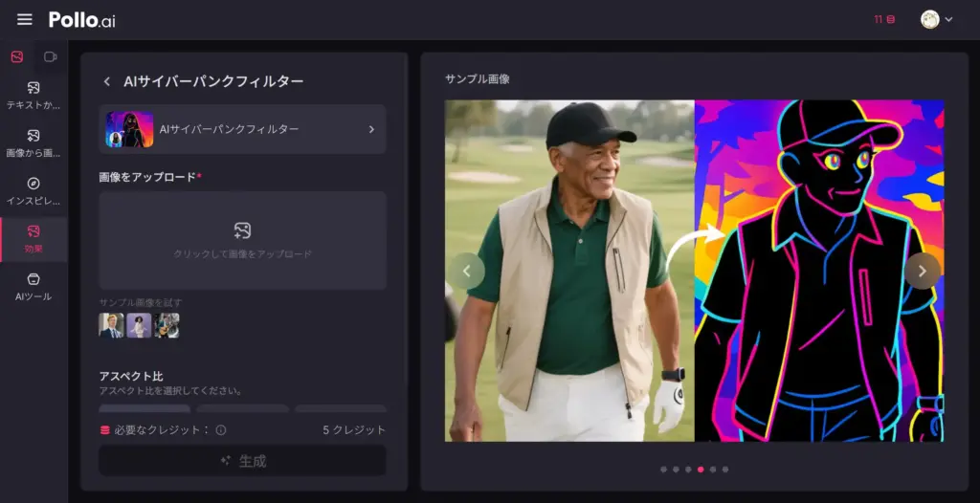Open the インスピレ... compass item
Viewport: 980px width, 503px height.
(33, 190)
